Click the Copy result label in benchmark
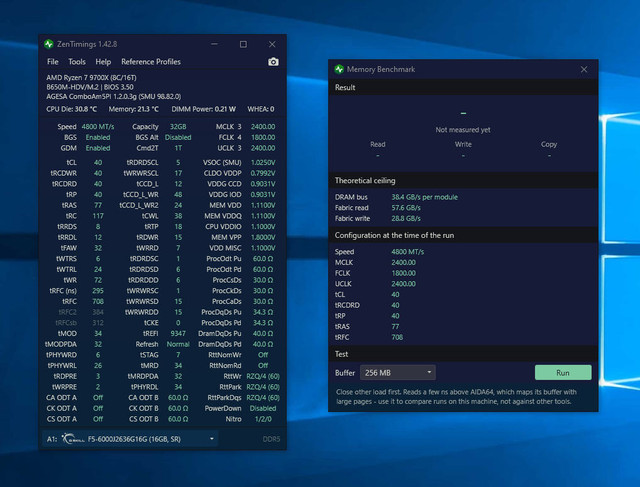 click(549, 144)
